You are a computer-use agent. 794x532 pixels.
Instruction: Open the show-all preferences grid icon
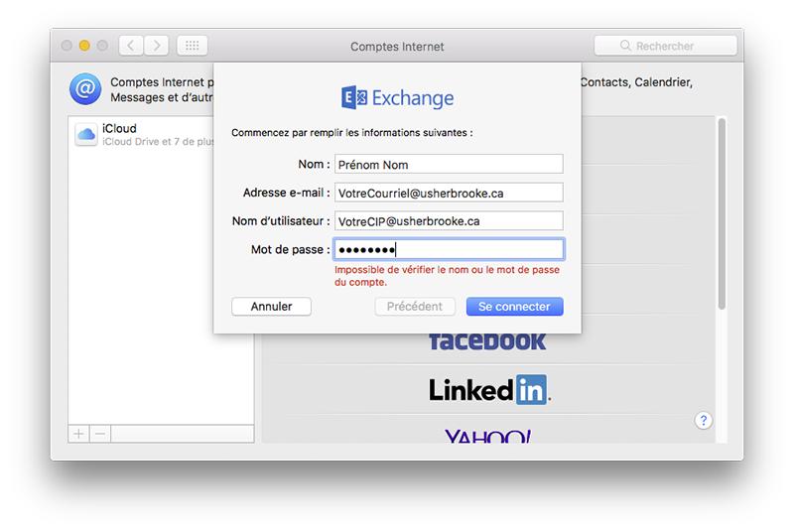(x=192, y=46)
